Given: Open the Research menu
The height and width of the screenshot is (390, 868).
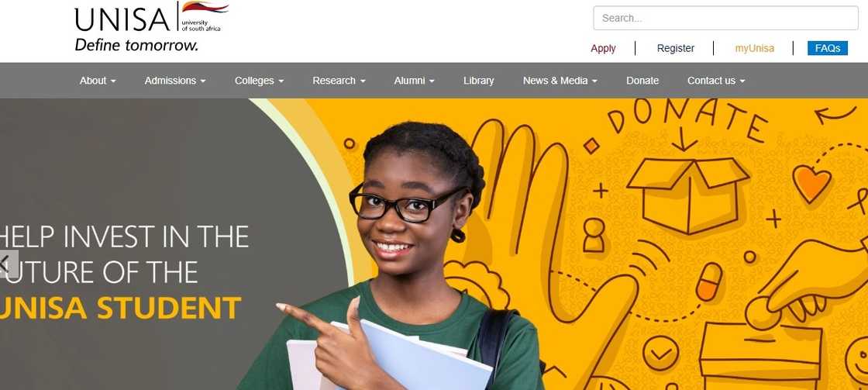Looking at the screenshot, I should (x=339, y=81).
